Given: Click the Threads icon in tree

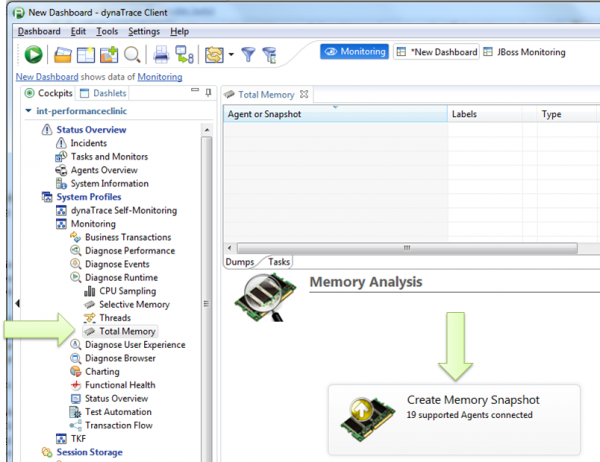Looking at the screenshot, I should [90, 318].
